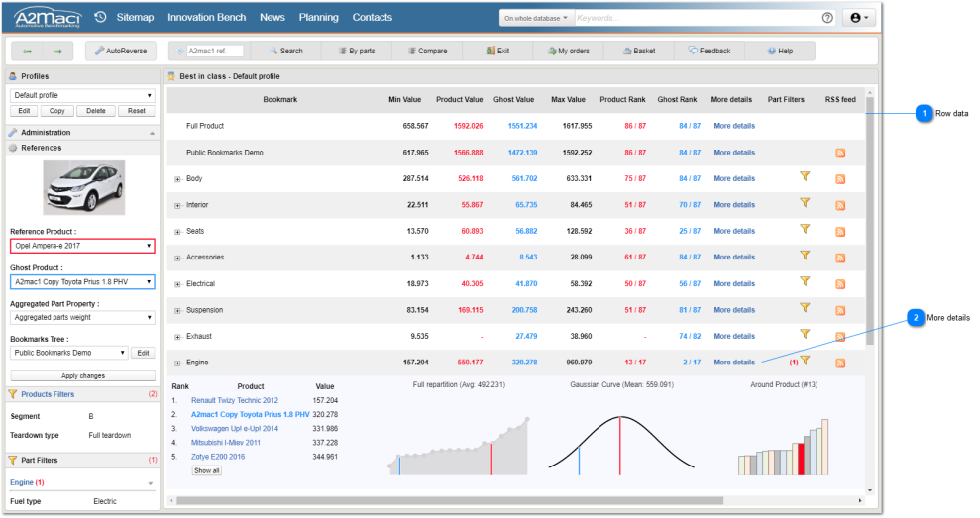
Task: Open the part filter funnel for Electrical
Action: [x=805, y=281]
